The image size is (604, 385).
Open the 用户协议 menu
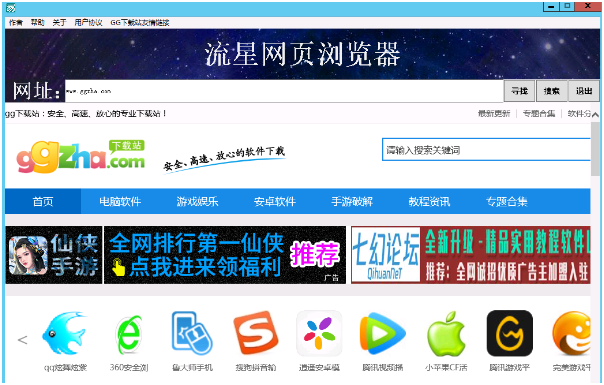[88, 23]
